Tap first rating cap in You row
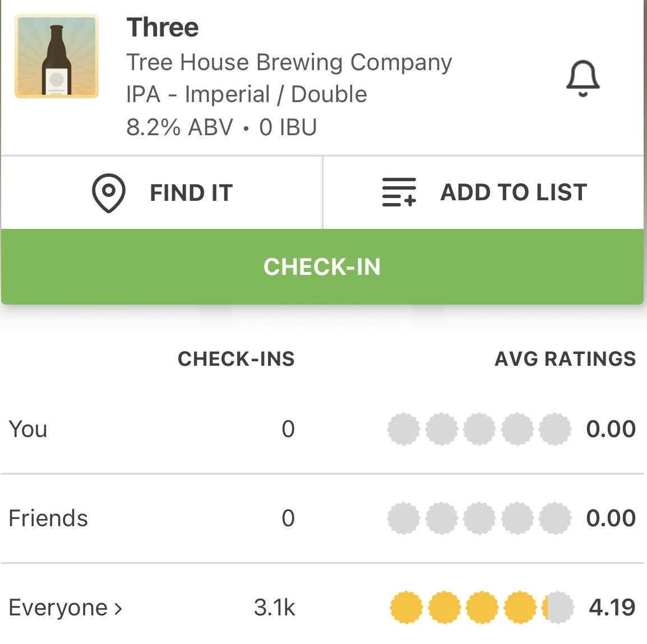Screen dimensions: 647x644 pos(404,429)
